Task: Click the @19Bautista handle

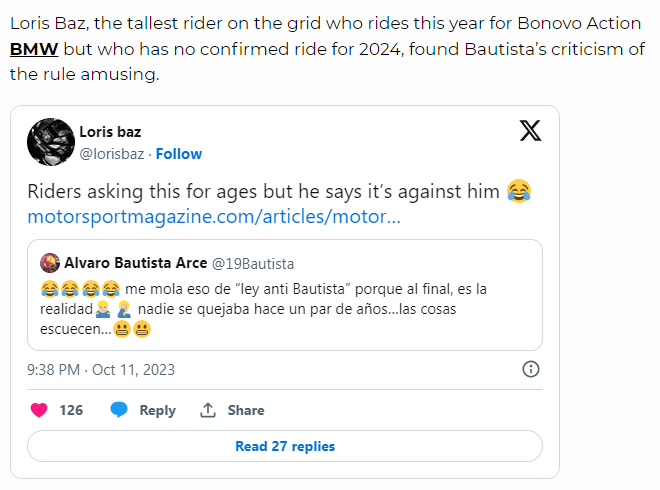Action: click(x=253, y=263)
